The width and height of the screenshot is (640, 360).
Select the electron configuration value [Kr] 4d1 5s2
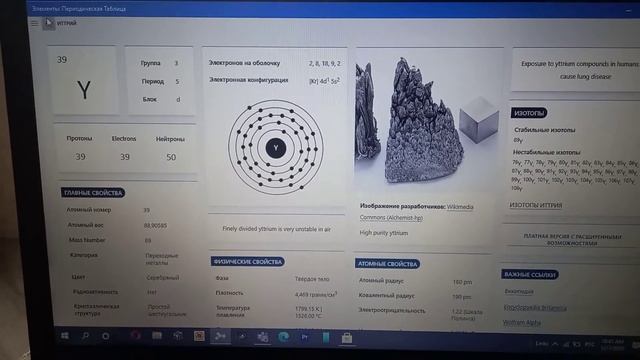(x=324, y=81)
